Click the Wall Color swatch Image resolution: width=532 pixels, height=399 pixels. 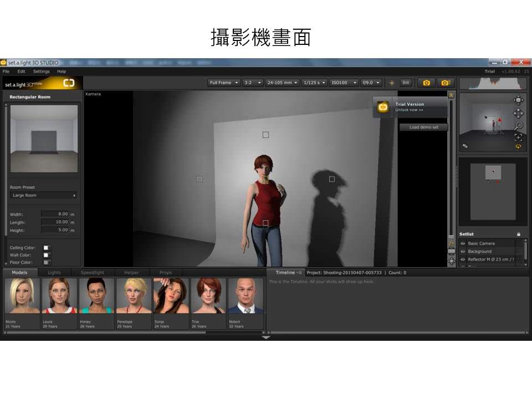point(47,255)
